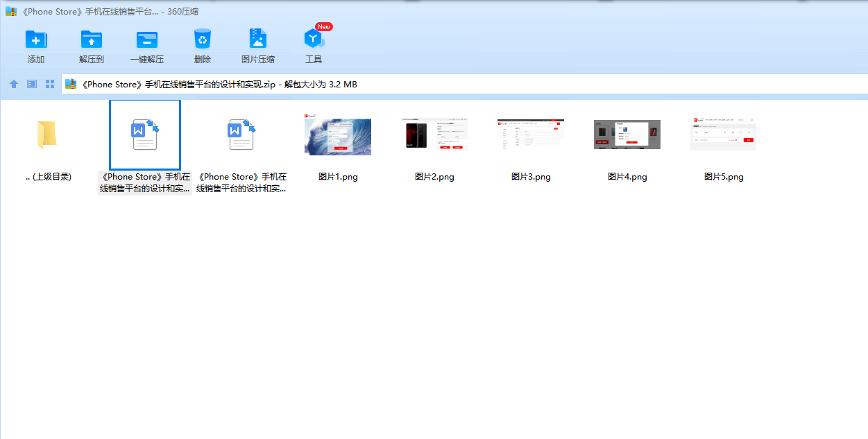Screen dimensions: 868x439
Task: Click the 图片4.png file name
Action: tap(627, 177)
